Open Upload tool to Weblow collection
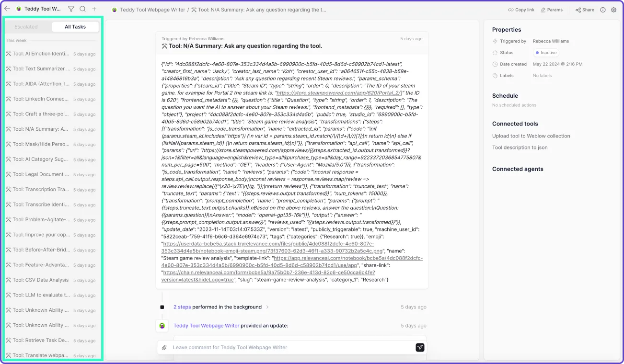 [531, 136]
